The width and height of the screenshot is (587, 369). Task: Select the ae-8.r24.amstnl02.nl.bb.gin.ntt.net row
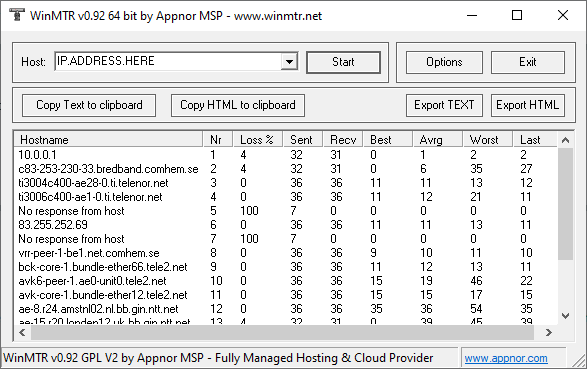click(286, 309)
